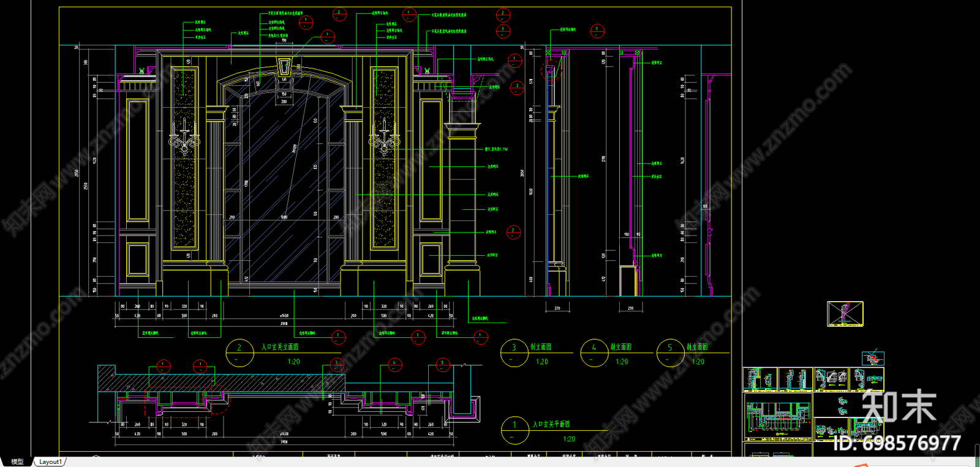980x467 pixels.
Task: Select the 1:20 scale under 入口玄关平面图
Action: (569, 439)
